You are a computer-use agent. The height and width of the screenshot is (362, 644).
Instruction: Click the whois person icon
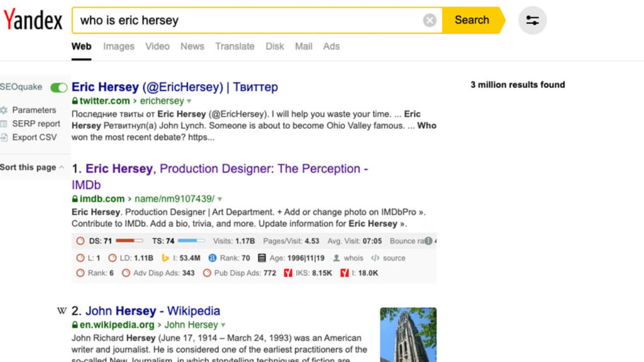tap(337, 258)
